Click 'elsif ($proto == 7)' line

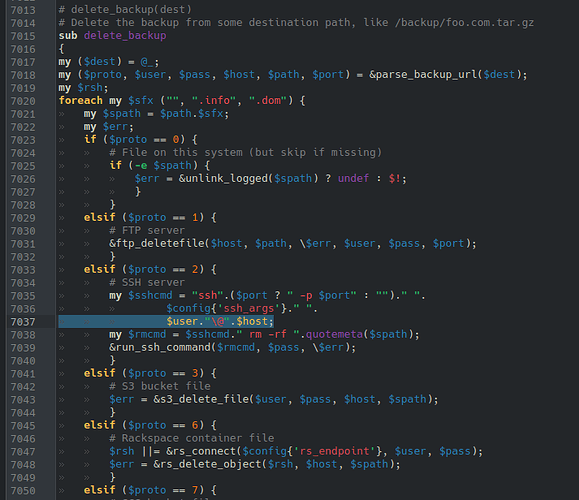150,490
